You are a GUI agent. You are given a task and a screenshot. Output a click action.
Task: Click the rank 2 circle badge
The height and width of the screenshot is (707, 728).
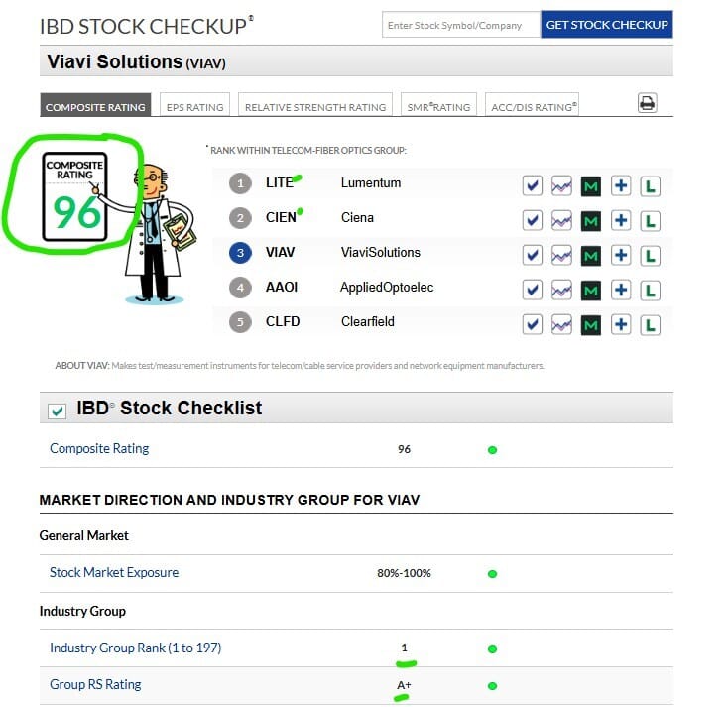point(240,218)
